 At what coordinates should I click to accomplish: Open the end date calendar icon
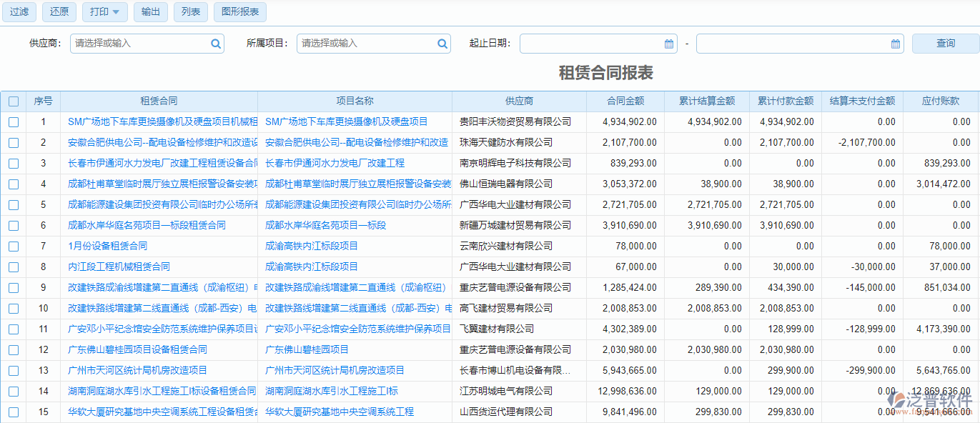click(x=894, y=43)
